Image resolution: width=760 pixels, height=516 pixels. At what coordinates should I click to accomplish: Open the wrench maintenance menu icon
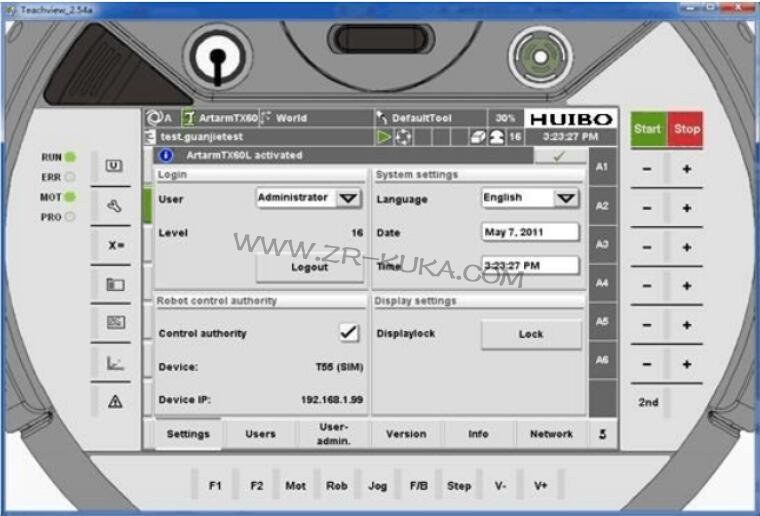pos(114,206)
